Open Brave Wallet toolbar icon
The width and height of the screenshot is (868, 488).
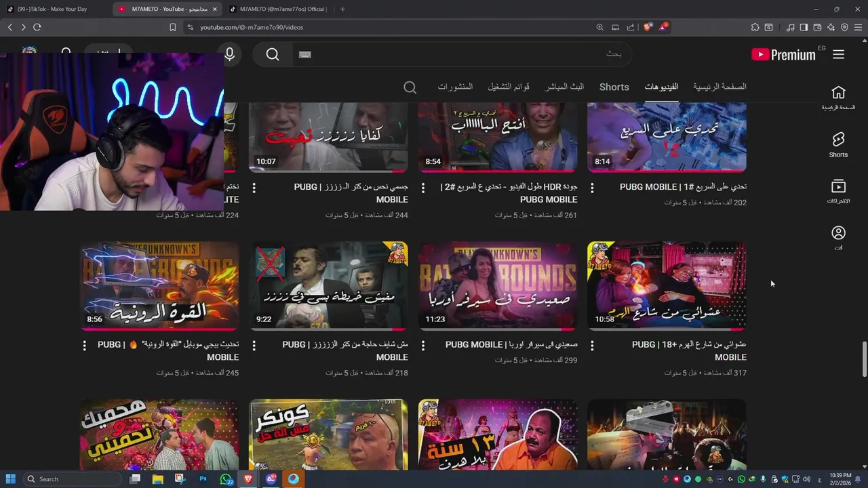[817, 27]
